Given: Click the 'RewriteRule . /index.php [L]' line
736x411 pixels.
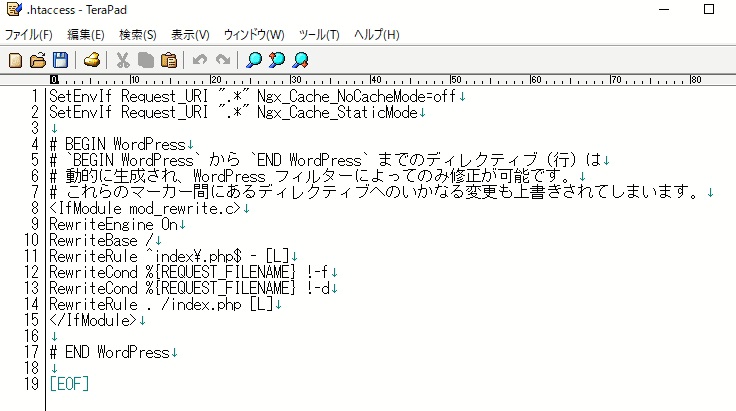Looking at the screenshot, I should coord(161,304).
